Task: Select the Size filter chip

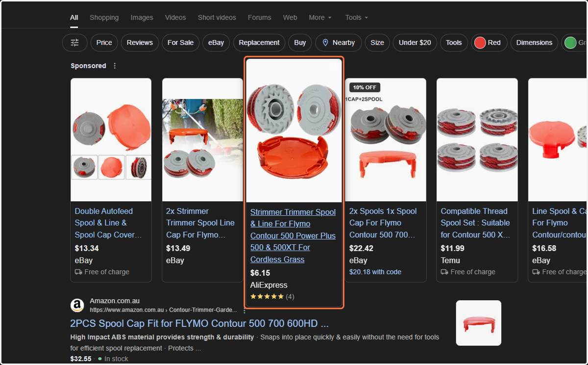Action: (377, 43)
